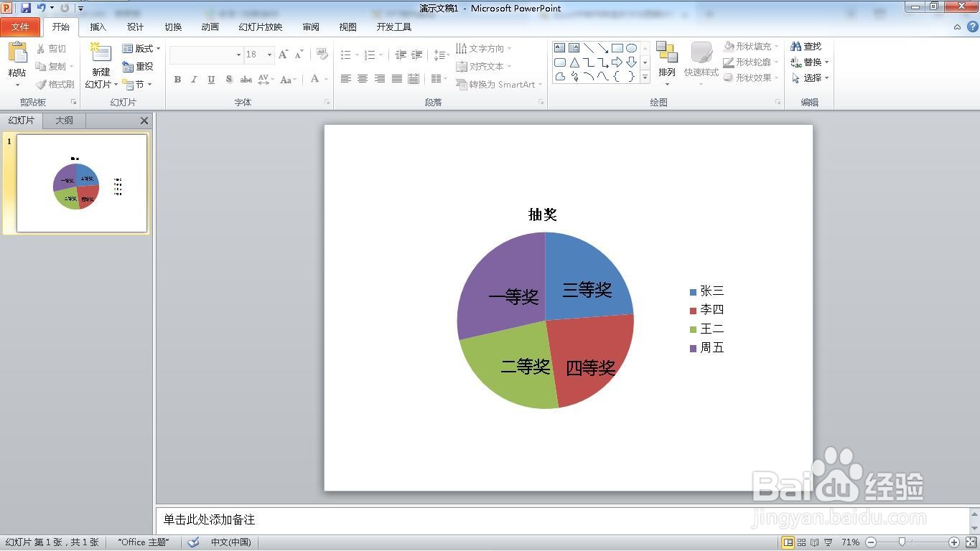Open the font size dropdown showing 18
This screenshot has height=551, width=980.
[269, 55]
